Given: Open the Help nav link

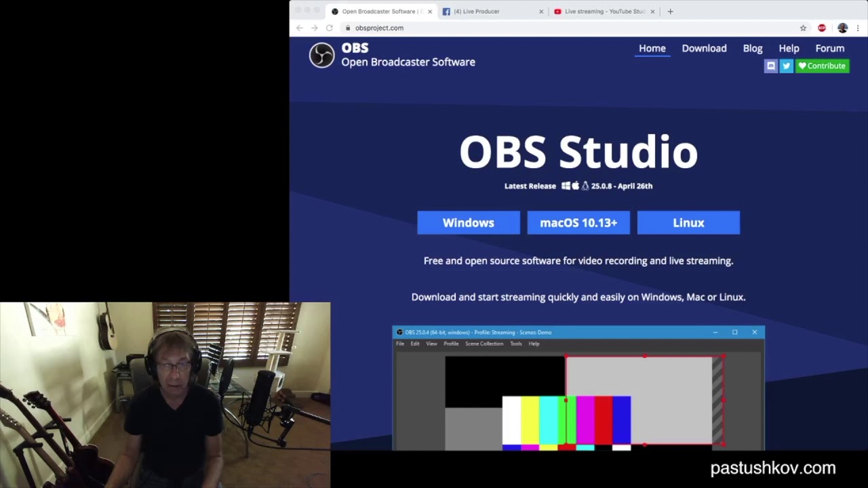Looking at the screenshot, I should (x=789, y=48).
